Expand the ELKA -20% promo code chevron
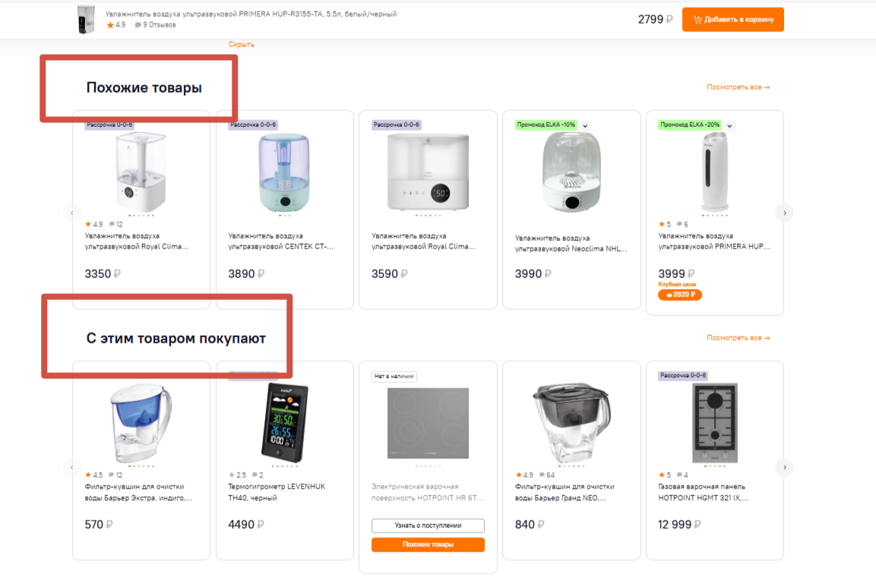Screen dimensions: 876x588 coord(729,125)
